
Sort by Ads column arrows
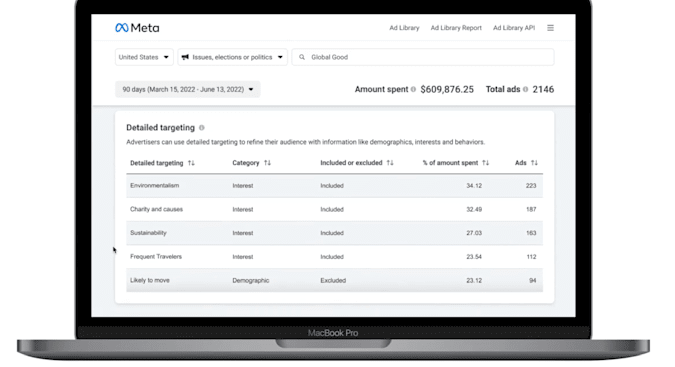[x=534, y=163]
